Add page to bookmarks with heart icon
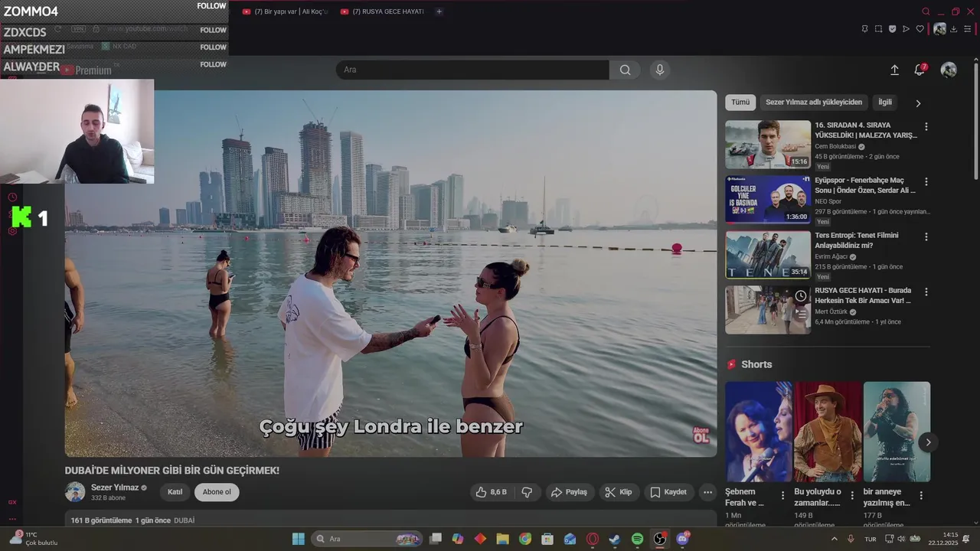 point(920,29)
